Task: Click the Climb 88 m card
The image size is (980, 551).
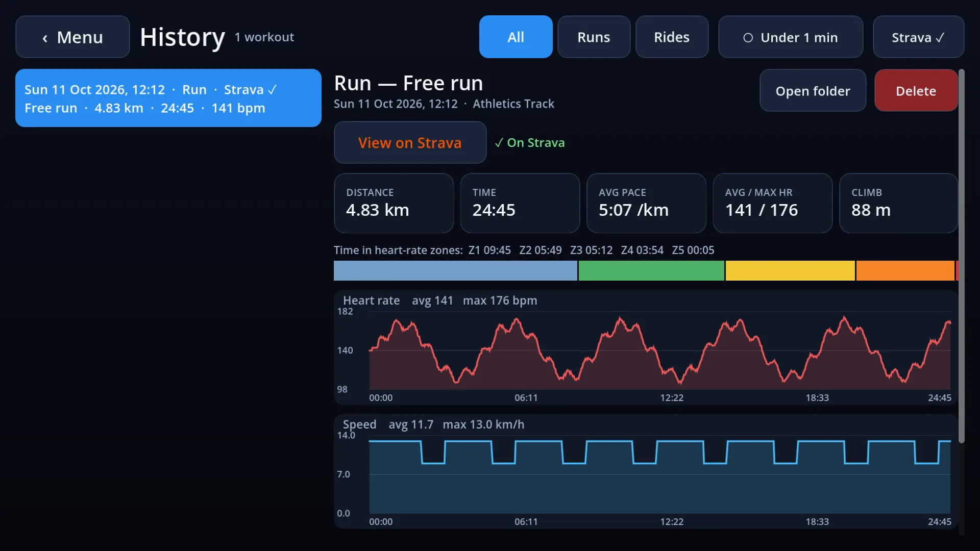Action: pos(898,203)
